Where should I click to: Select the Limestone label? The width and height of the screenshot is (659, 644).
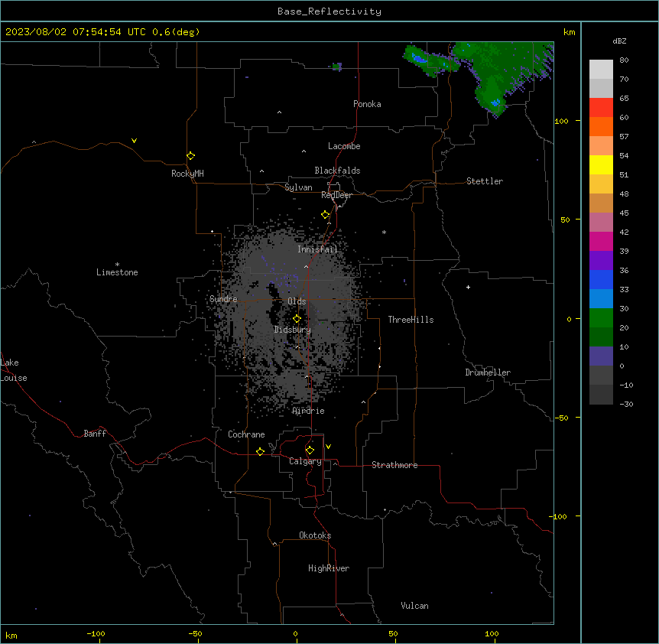[x=117, y=272]
